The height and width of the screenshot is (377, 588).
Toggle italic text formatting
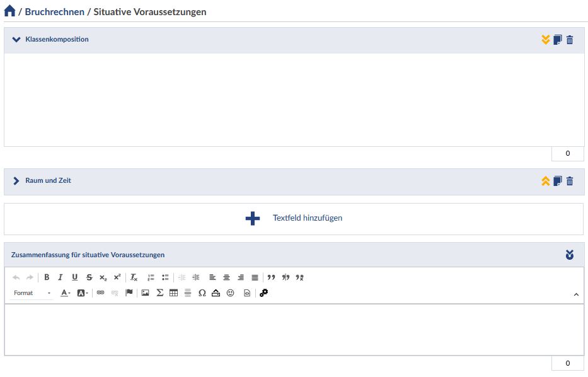[x=61, y=277]
